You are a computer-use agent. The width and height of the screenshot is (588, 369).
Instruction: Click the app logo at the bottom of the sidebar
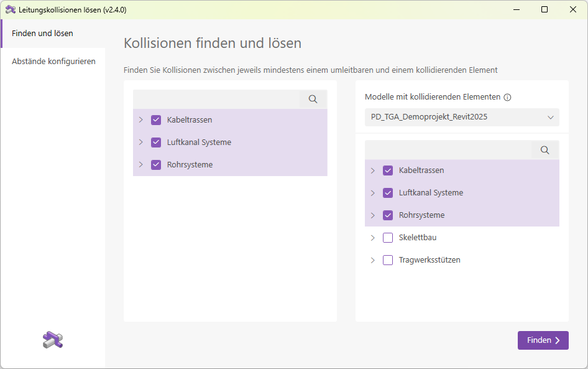53,340
